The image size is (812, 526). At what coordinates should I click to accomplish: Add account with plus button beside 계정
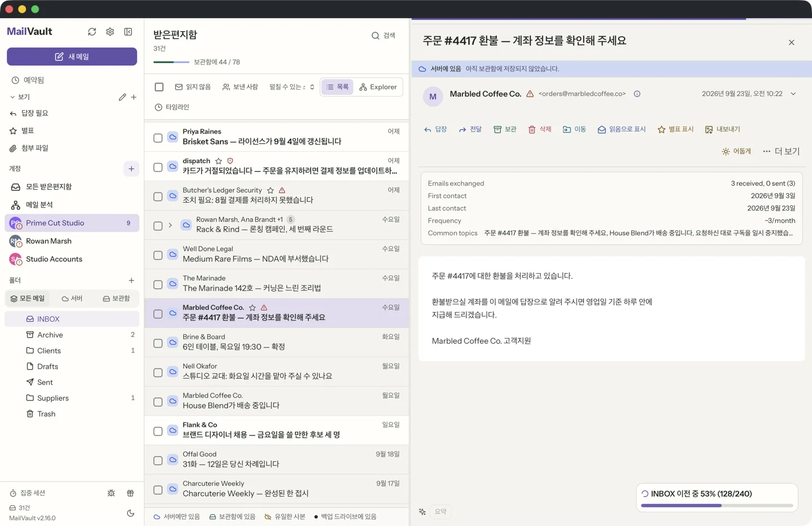(x=131, y=169)
